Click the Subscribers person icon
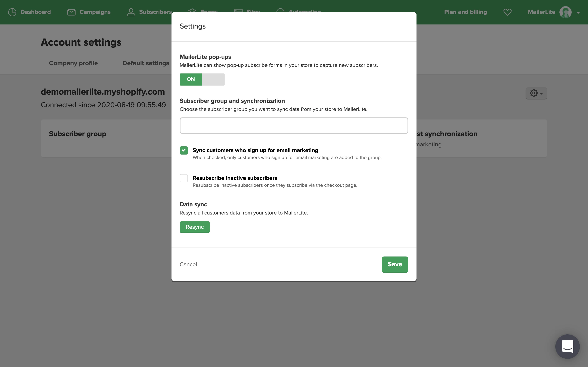 pos(131,12)
